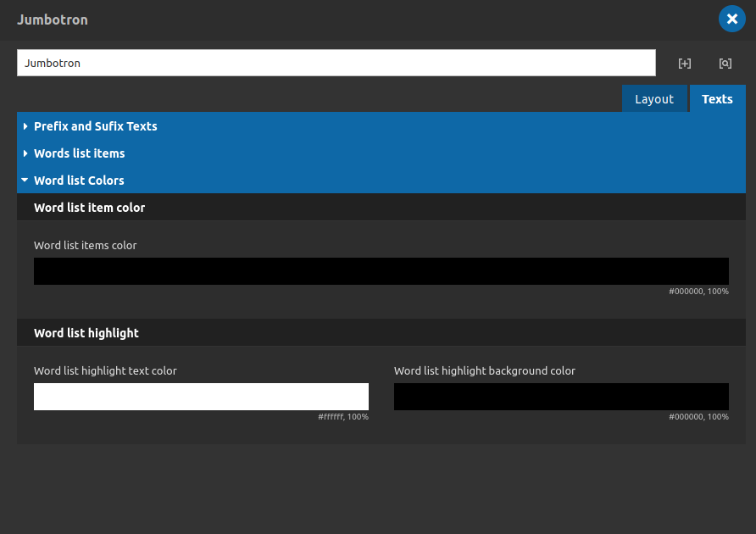Image resolution: width=756 pixels, height=534 pixels.
Task: Click the Word list highlight text color label
Action: (105, 370)
